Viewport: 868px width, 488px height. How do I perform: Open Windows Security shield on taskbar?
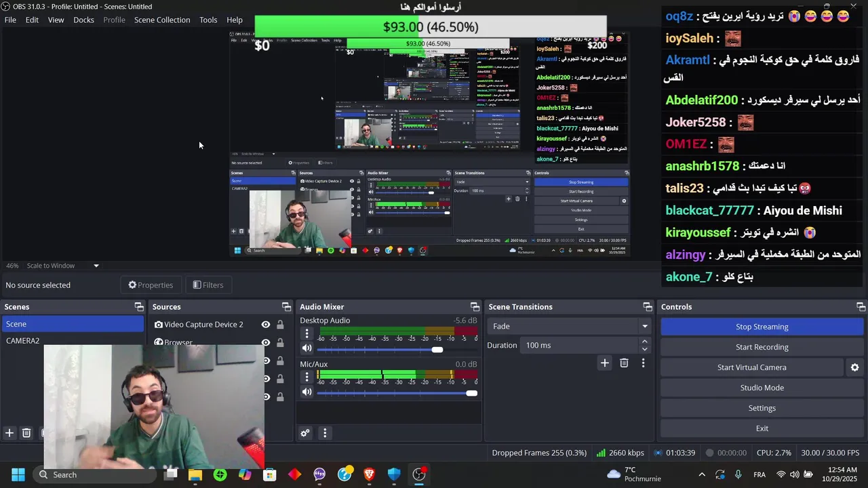point(394,474)
